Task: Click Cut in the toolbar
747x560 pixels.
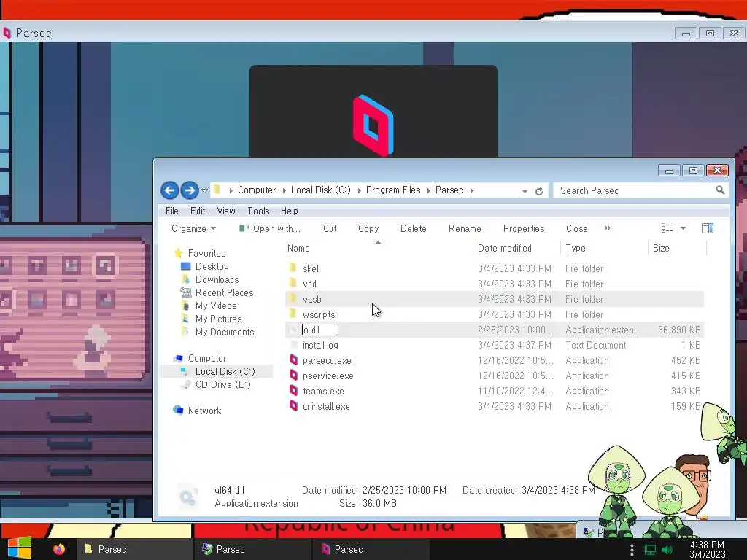Action: 330,228
